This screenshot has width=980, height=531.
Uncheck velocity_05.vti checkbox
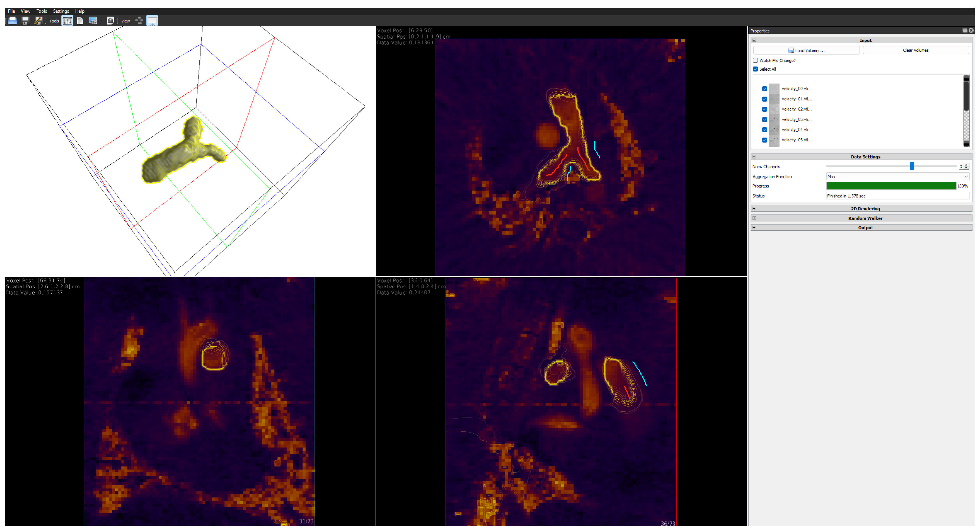pos(764,140)
